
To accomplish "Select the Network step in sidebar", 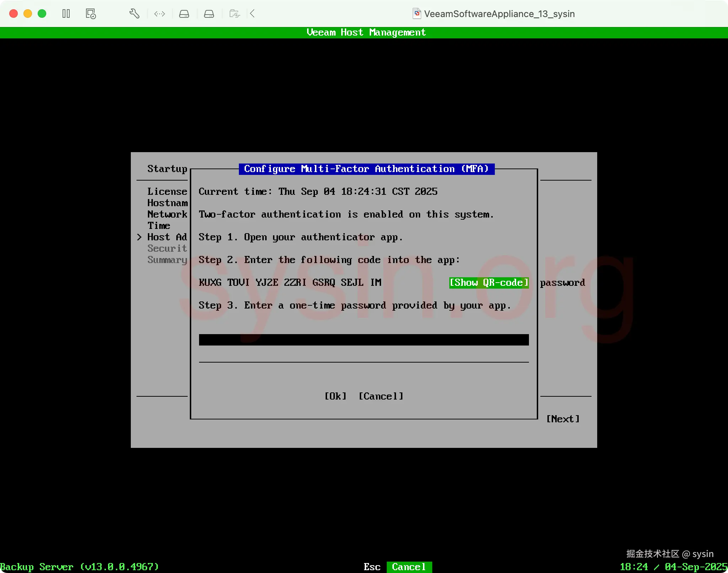I will [x=167, y=214].
